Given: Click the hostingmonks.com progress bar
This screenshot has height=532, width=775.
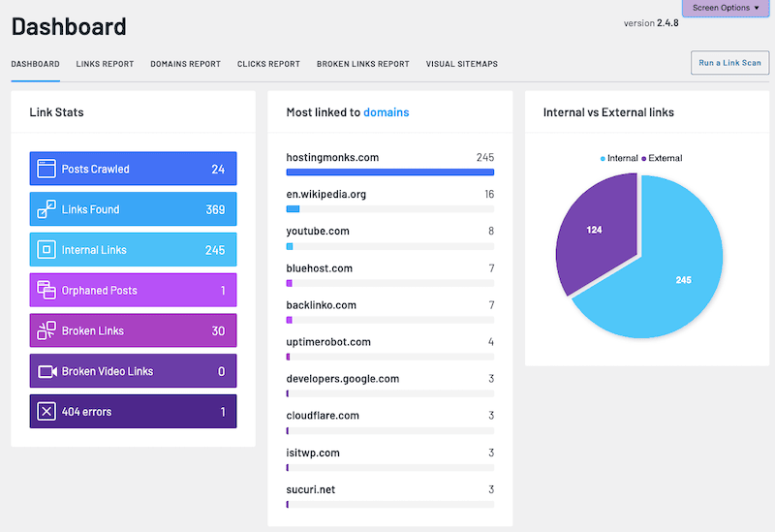Looking at the screenshot, I should tap(390, 172).
